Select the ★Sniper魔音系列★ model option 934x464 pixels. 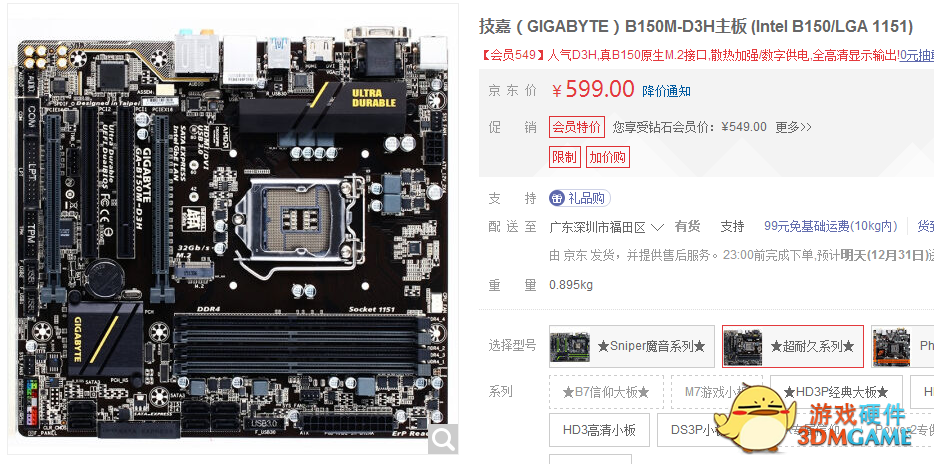pos(632,346)
